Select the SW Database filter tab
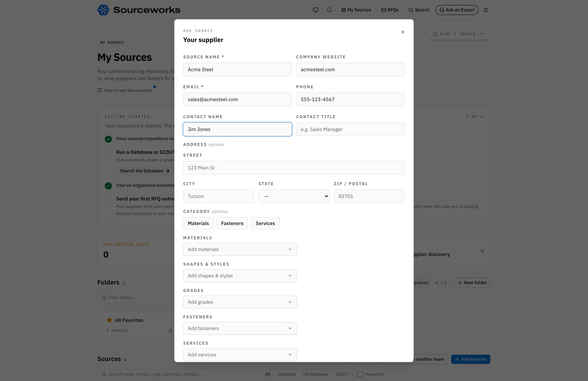Screen dimensions: 588x381 click(x=316, y=374)
